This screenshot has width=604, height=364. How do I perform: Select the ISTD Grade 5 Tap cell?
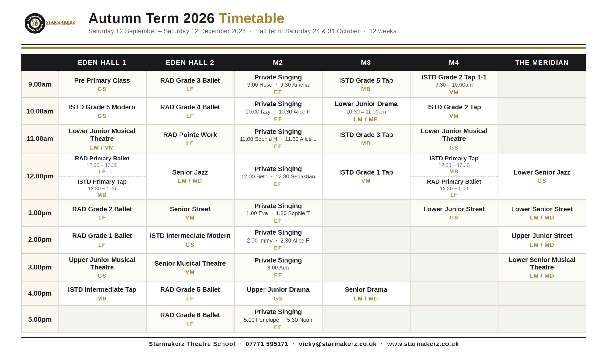click(x=366, y=84)
